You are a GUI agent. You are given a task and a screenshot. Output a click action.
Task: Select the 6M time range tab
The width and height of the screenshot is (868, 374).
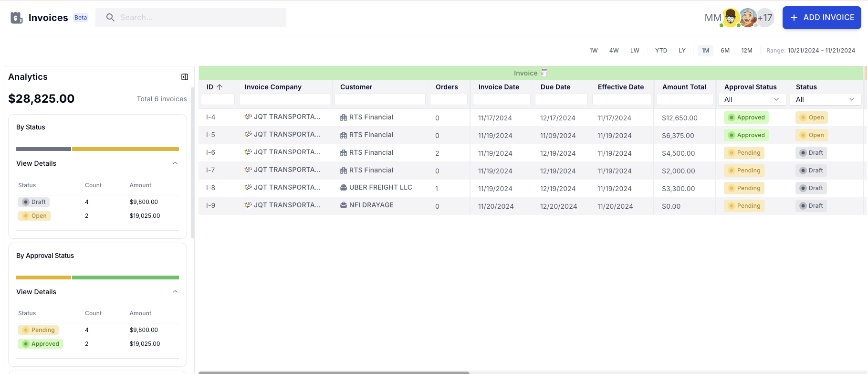point(725,51)
